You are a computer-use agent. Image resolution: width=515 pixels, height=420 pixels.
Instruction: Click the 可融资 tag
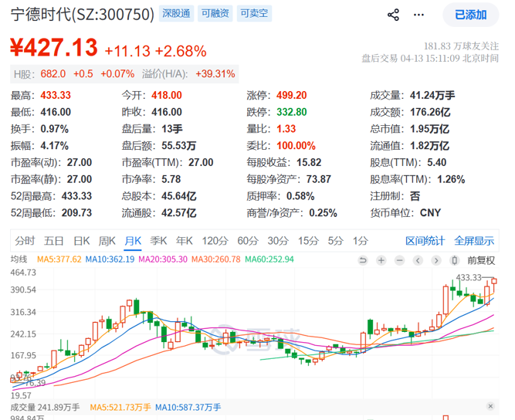[x=214, y=13]
